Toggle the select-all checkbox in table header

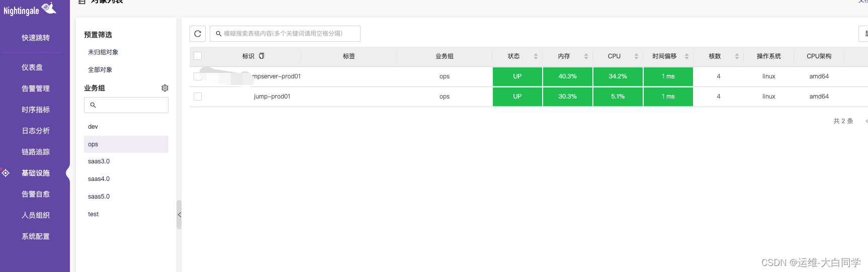(x=198, y=56)
